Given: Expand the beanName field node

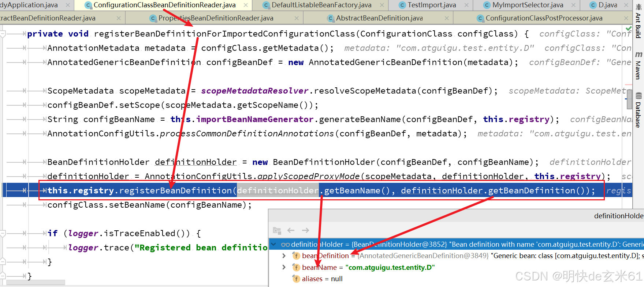Looking at the screenshot, I should point(284,267).
